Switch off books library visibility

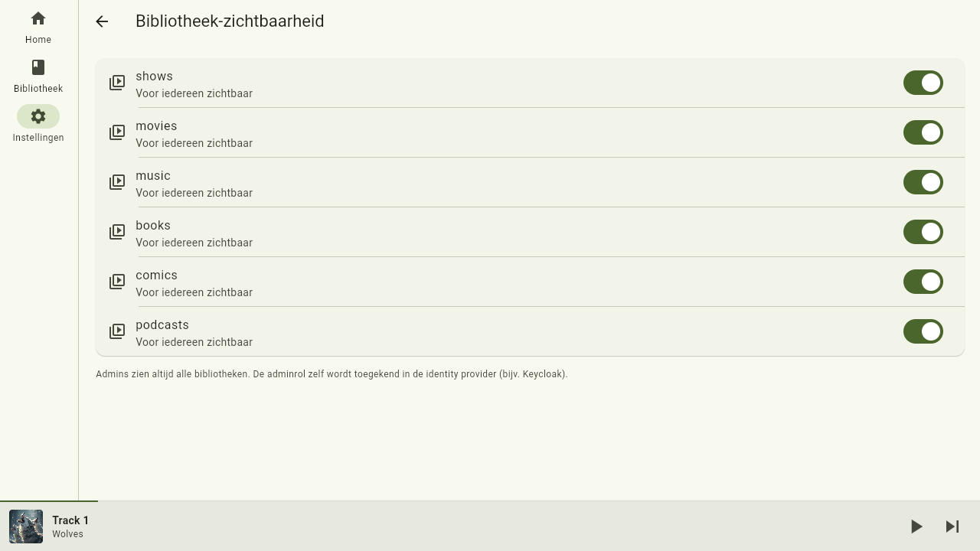coord(923,232)
